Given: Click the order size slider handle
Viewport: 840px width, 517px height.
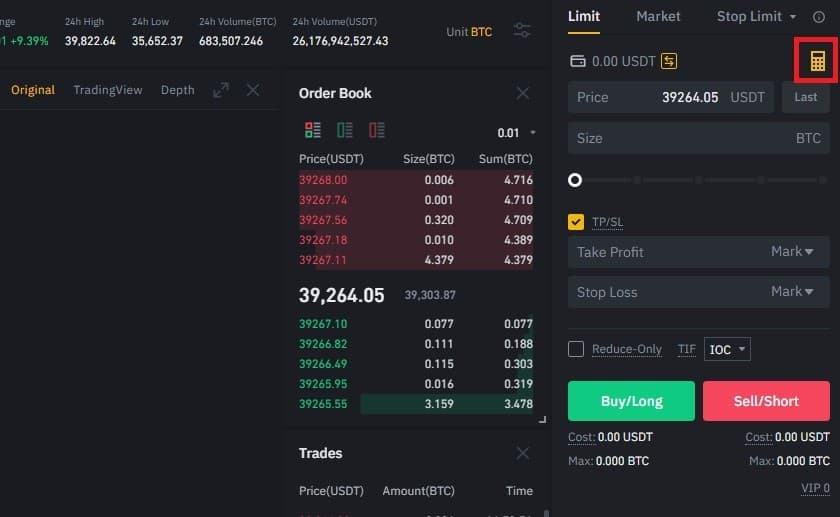Looking at the screenshot, I should [x=575, y=180].
